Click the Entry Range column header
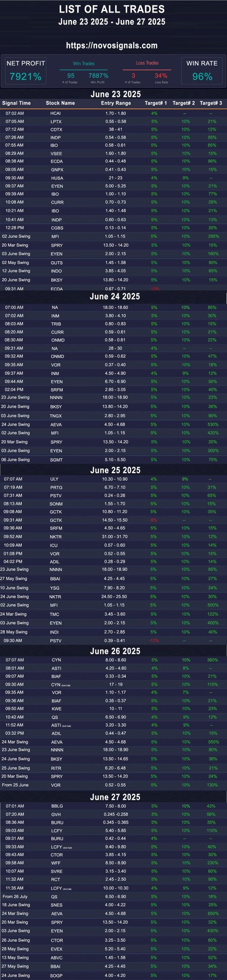 pyautogui.click(x=116, y=103)
